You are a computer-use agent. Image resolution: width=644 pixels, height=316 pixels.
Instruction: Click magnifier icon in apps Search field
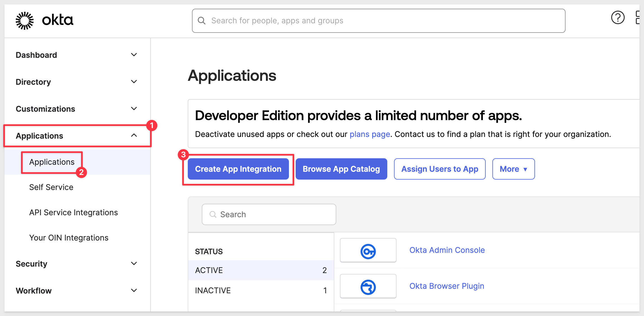(213, 214)
